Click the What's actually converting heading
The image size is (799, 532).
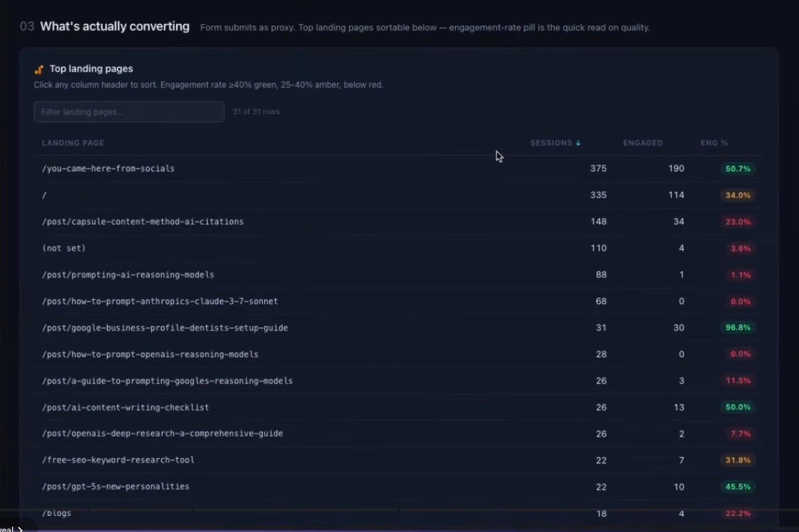pyautogui.click(x=115, y=26)
